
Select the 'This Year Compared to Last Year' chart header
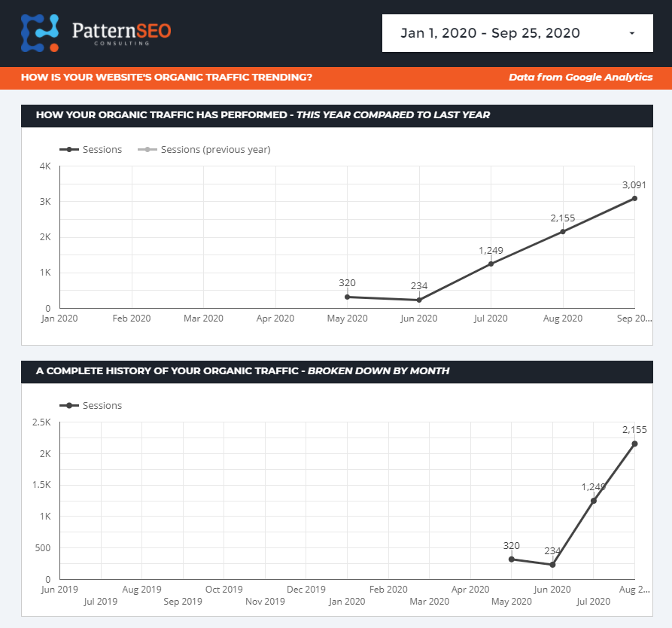(x=263, y=115)
